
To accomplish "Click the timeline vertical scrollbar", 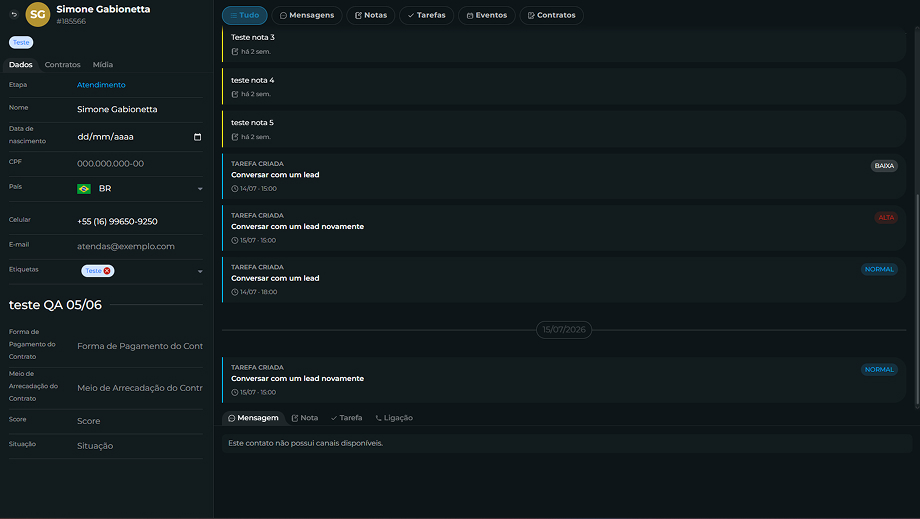I will coord(917,301).
